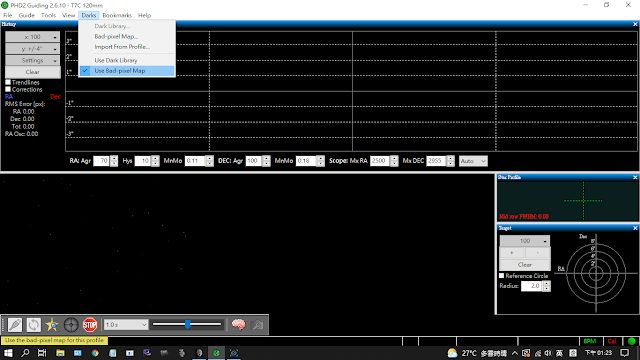This screenshot has height=360, width=640.
Task: Open the notification center icon
Action: coord(624,353)
